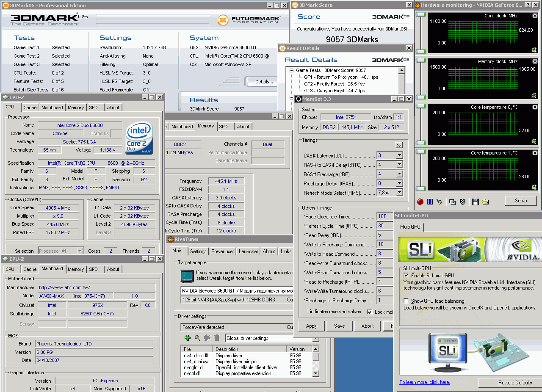Click the top slider handle beside Core clock graph
Image resolution: width=542 pixels, height=392 pixels.
pyautogui.click(x=421, y=15)
